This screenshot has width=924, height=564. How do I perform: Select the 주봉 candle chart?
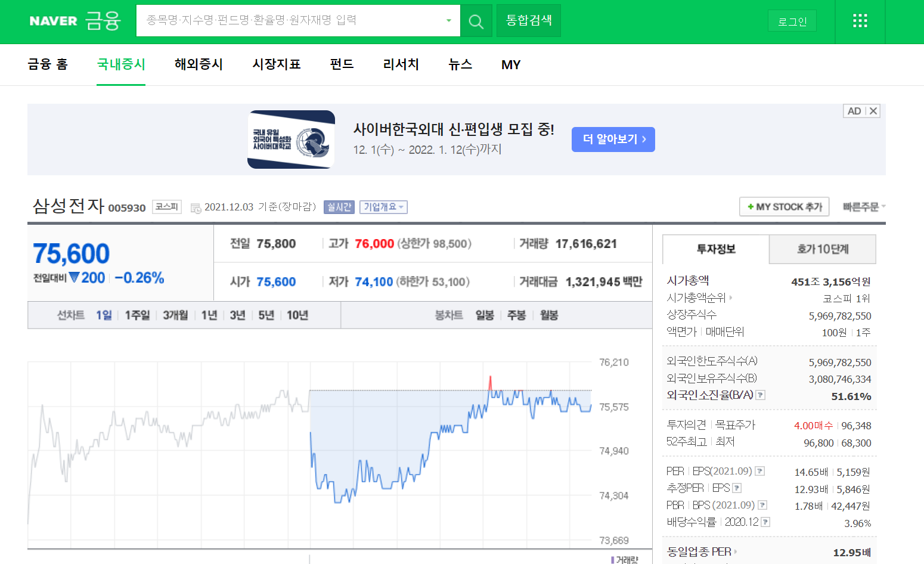coord(517,315)
